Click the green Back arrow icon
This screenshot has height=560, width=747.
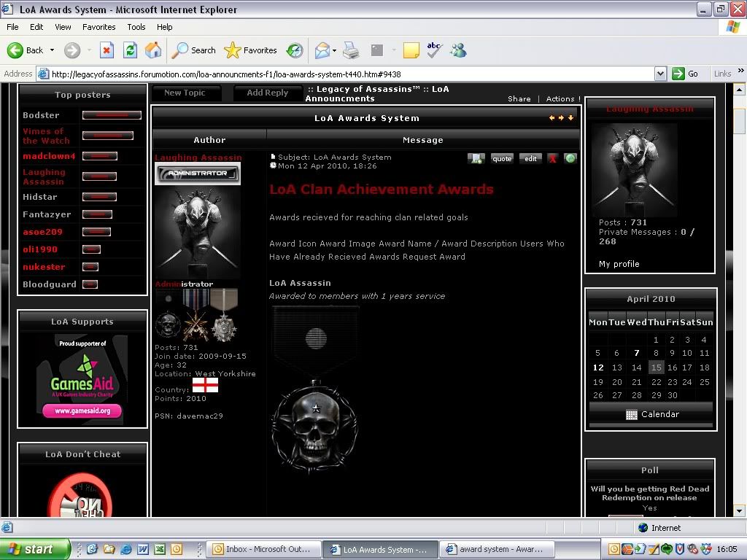pos(15,50)
